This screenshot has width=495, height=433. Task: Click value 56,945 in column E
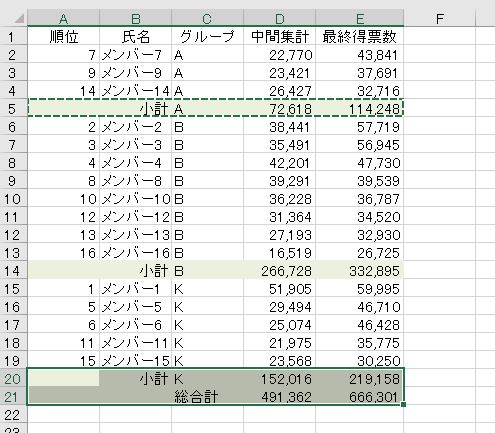(359, 145)
